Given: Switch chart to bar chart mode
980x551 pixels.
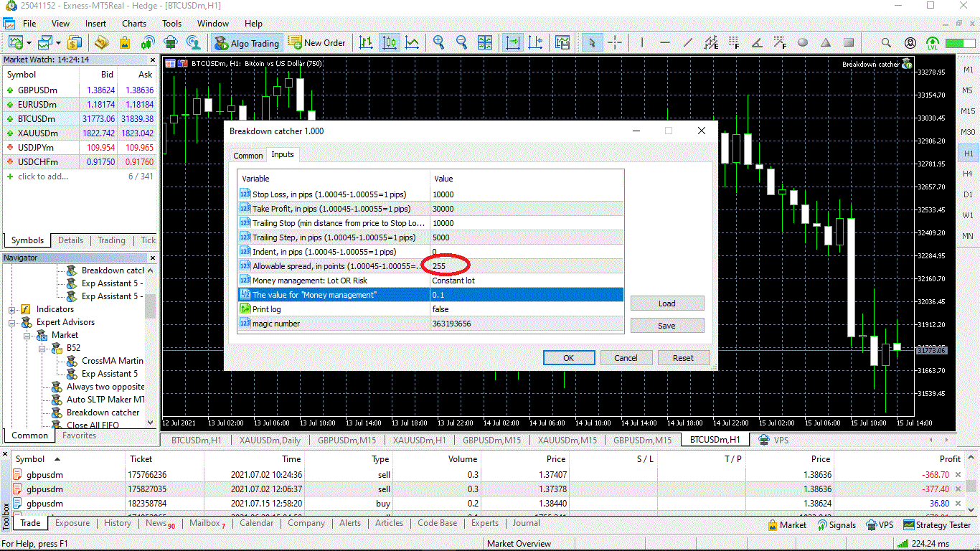Looking at the screenshot, I should [366, 42].
